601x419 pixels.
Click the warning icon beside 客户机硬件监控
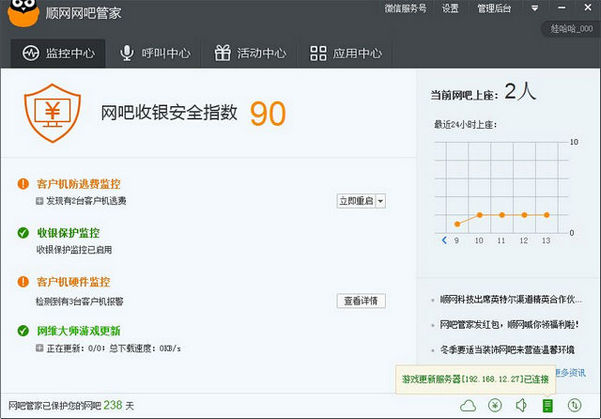23,282
